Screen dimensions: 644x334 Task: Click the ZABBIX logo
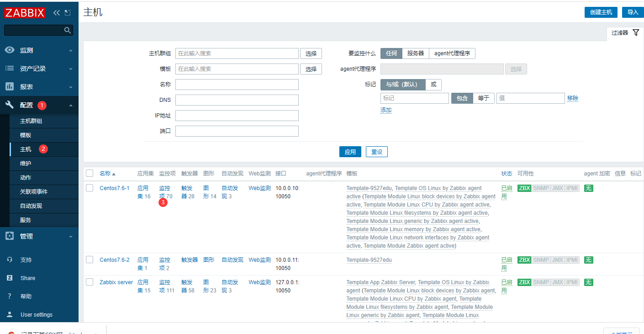(x=26, y=12)
